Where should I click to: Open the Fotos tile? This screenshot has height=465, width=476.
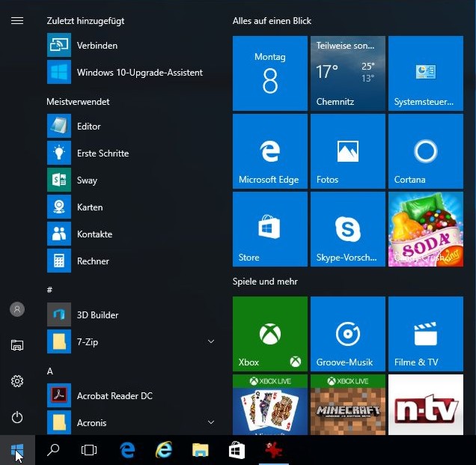[348, 151]
